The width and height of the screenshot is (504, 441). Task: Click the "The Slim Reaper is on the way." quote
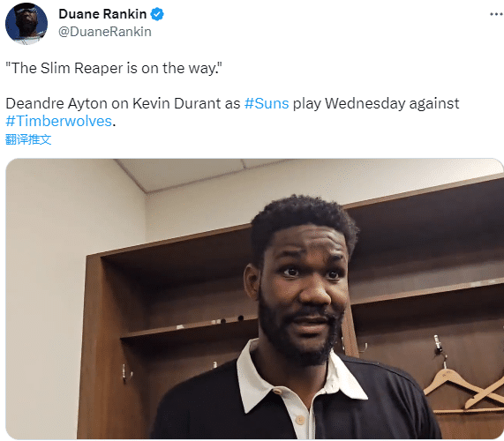(114, 68)
